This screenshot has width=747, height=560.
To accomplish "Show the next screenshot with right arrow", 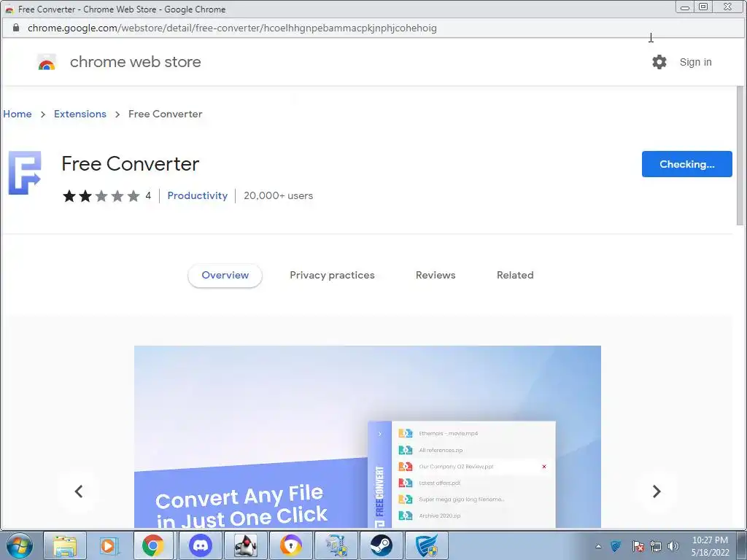I will [657, 491].
